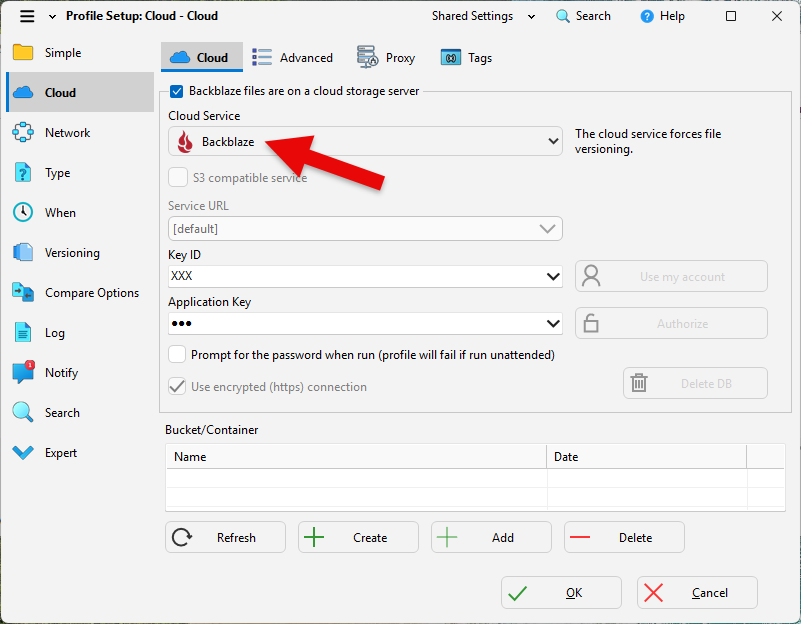The width and height of the screenshot is (801, 624).
Task: Expand the Key ID dropdown arrow
Action: click(x=553, y=276)
